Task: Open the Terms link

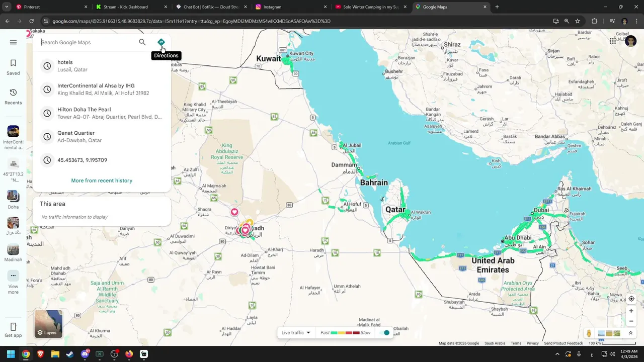Action: (x=516, y=343)
